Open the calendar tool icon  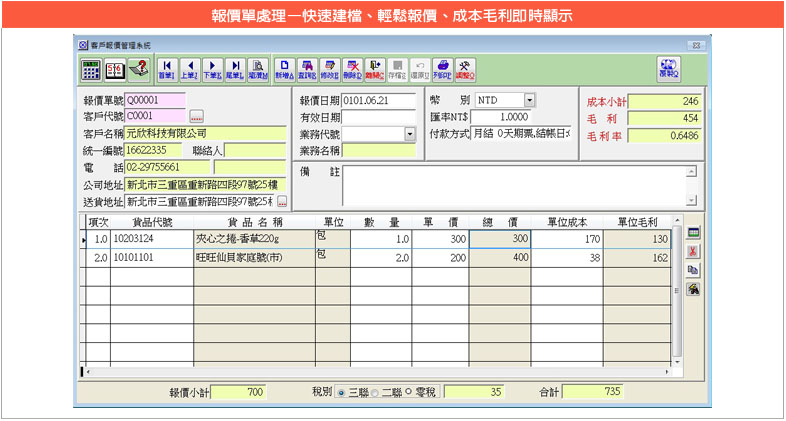pos(114,69)
